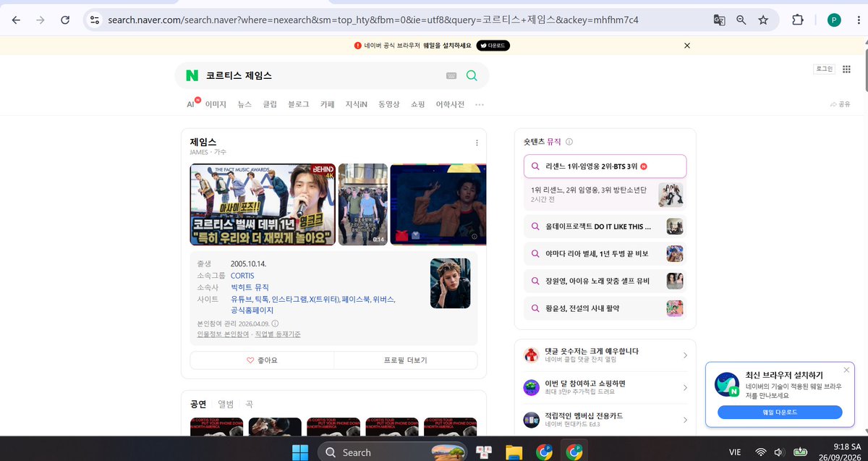Open 장원영, 아이유 노래 맞춤 셀프 유비 item
This screenshot has height=461, width=868.
(x=605, y=281)
